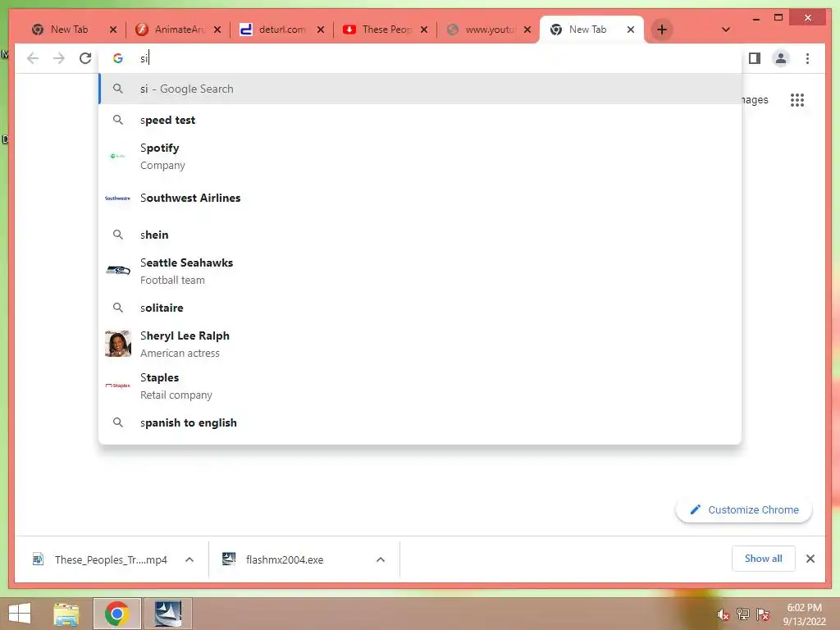Screen dimensions: 840x630
Task: Switch to the deturl.com tab
Action: 281,30
